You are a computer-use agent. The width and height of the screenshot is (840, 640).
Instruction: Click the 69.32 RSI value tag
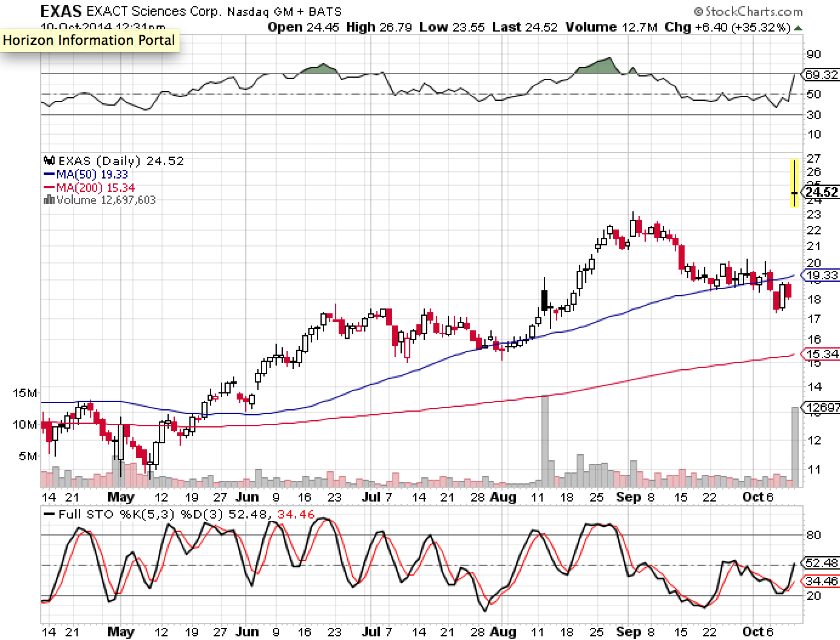821,75
